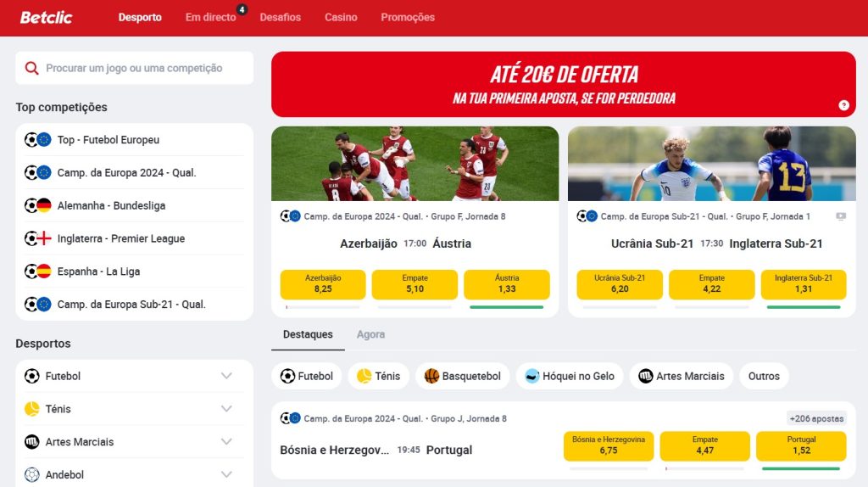Screen dimensions: 868x487
Task: Focus the Procurar um jogo search field
Action: [x=135, y=68]
